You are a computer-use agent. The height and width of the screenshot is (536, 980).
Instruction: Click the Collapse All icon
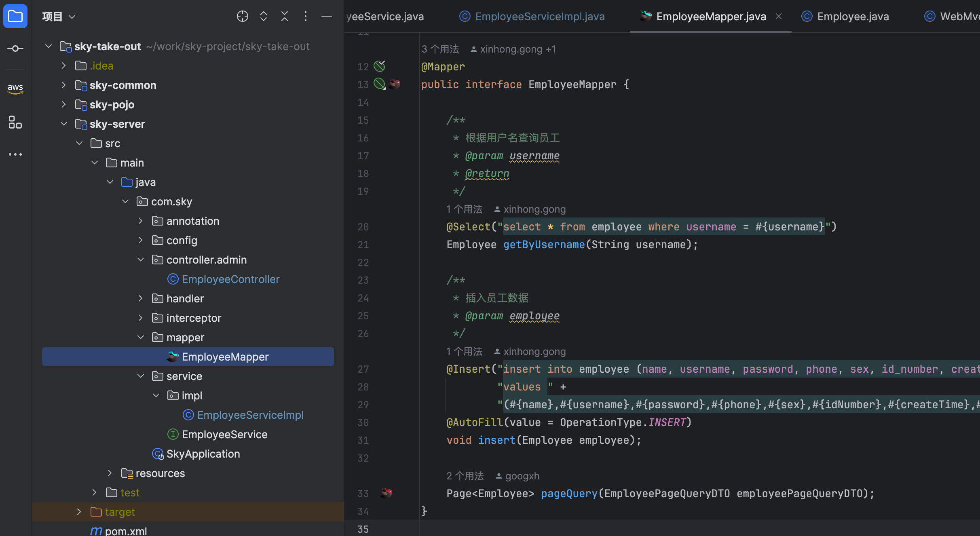click(285, 16)
